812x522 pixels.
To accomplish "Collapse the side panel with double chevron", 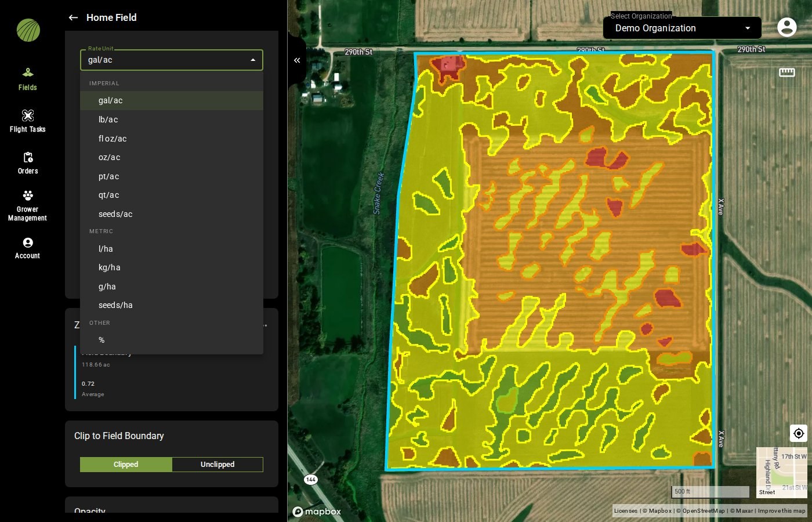I will coord(297,60).
